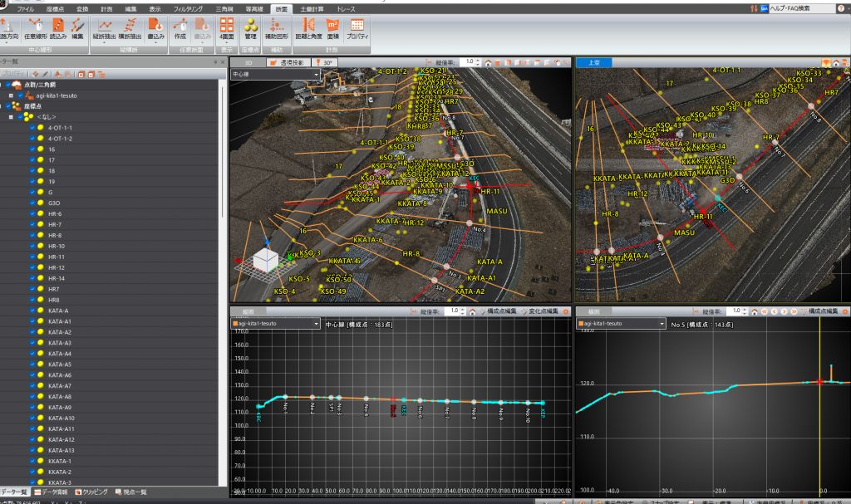Screen dimensions: 851x504
Task: Click the 3D axis orientation cube
Action: point(265,259)
